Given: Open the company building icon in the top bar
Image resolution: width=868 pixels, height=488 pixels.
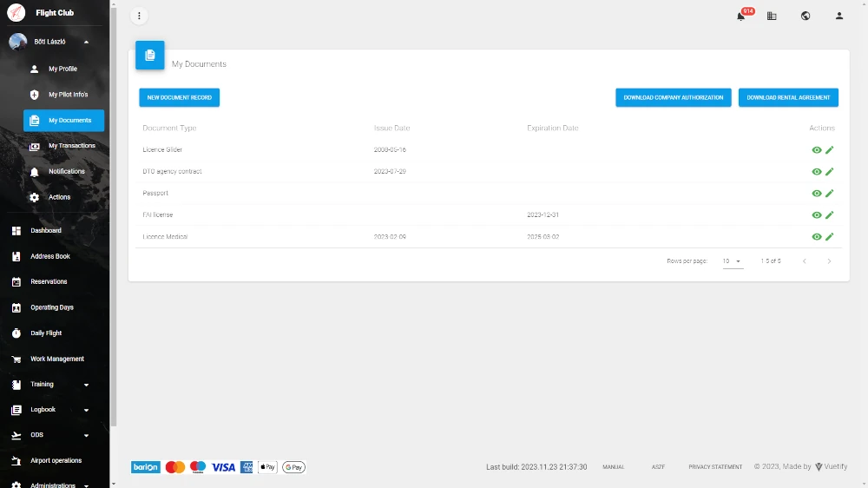Looking at the screenshot, I should [772, 16].
